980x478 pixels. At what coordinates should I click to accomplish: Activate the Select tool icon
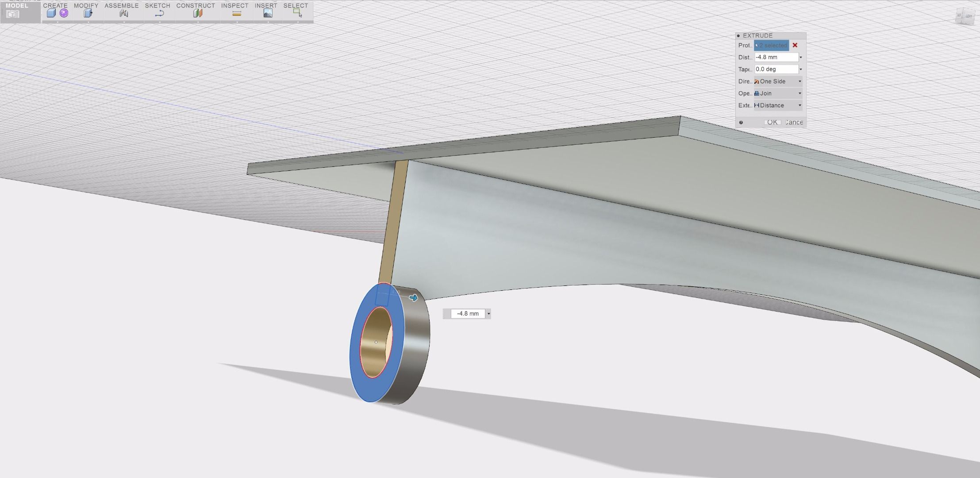(x=297, y=13)
